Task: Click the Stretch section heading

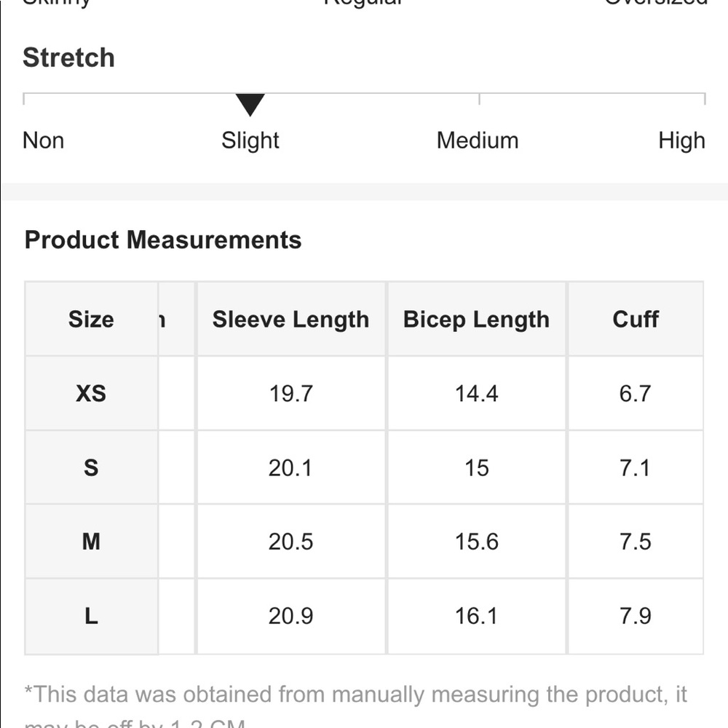Action: (x=68, y=58)
